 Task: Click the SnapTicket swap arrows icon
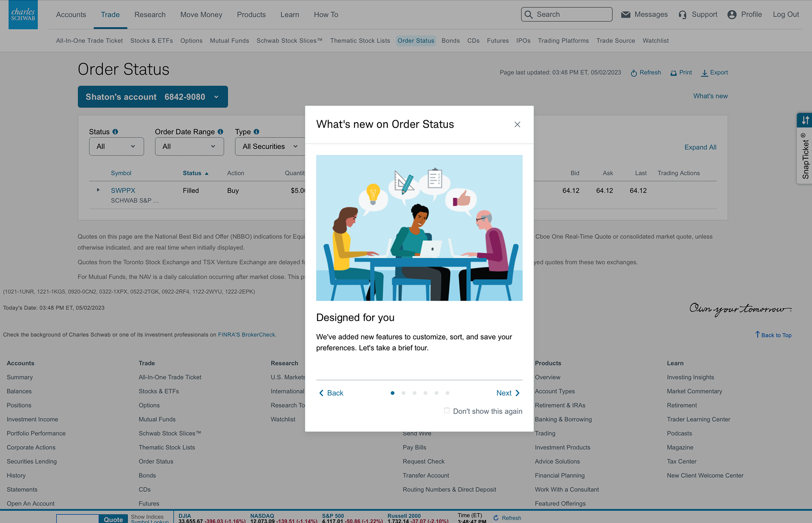[805, 120]
